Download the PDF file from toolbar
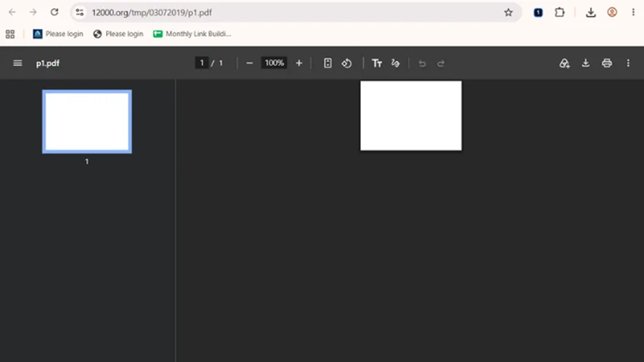Image resolution: width=644 pixels, height=362 pixels. pos(586,64)
